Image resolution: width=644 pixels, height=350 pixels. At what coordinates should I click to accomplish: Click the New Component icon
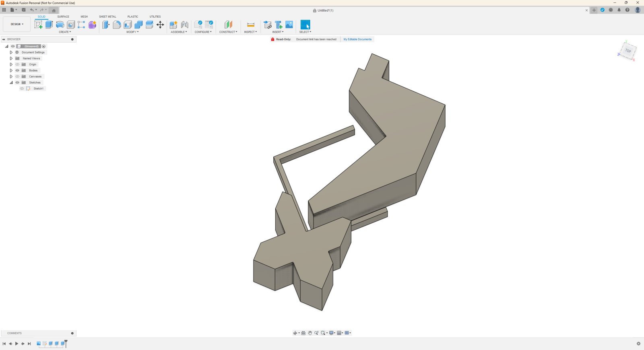click(x=173, y=25)
